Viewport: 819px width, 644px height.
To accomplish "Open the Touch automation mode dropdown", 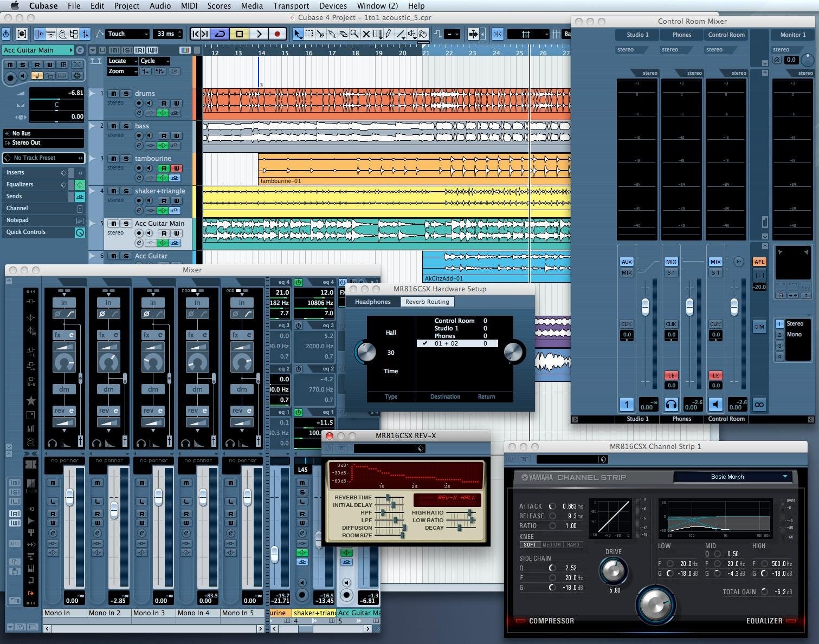I will pyautogui.click(x=127, y=34).
